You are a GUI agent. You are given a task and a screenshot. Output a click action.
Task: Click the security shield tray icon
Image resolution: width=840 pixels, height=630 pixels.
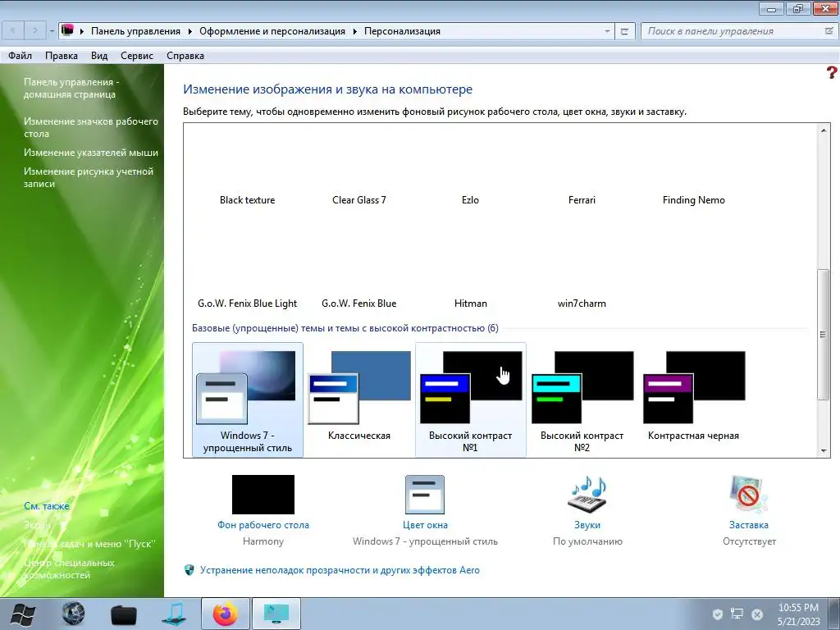pos(717,614)
